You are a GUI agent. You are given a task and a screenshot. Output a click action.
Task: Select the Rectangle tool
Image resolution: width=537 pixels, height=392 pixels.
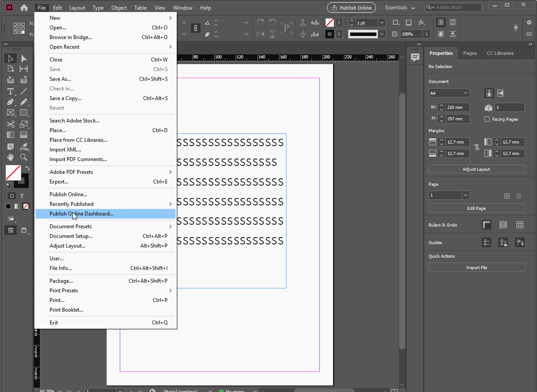coord(24,113)
